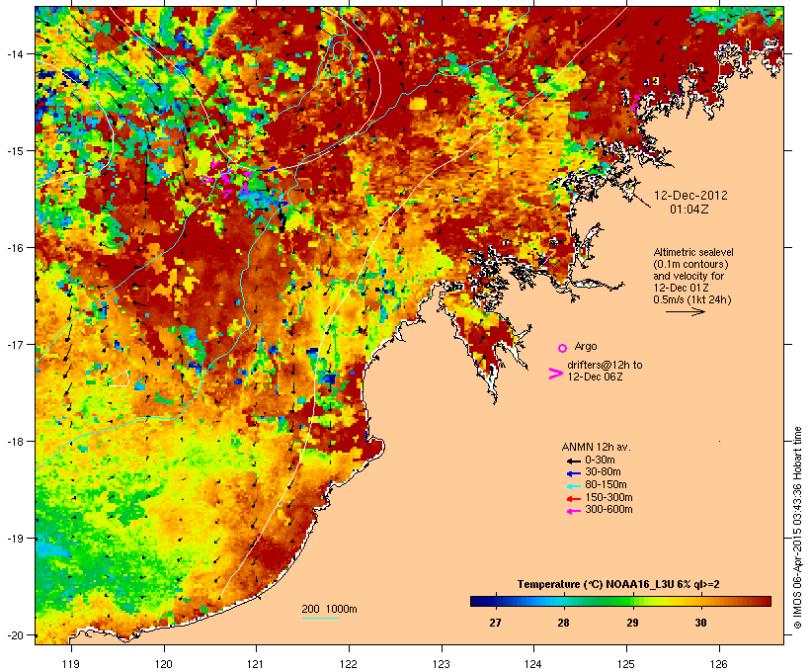Click the '80-150m' depth label
This screenshot has height=672, width=810.
pyautogui.click(x=606, y=485)
